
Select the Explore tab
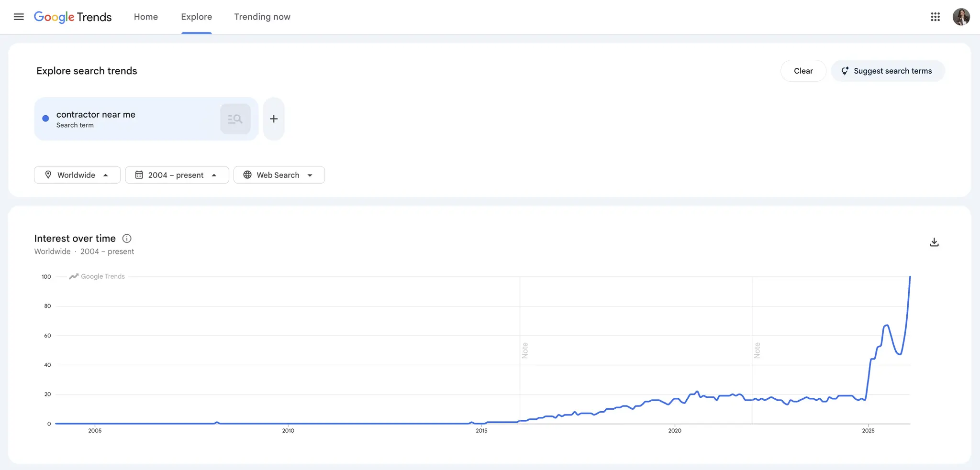(x=196, y=17)
